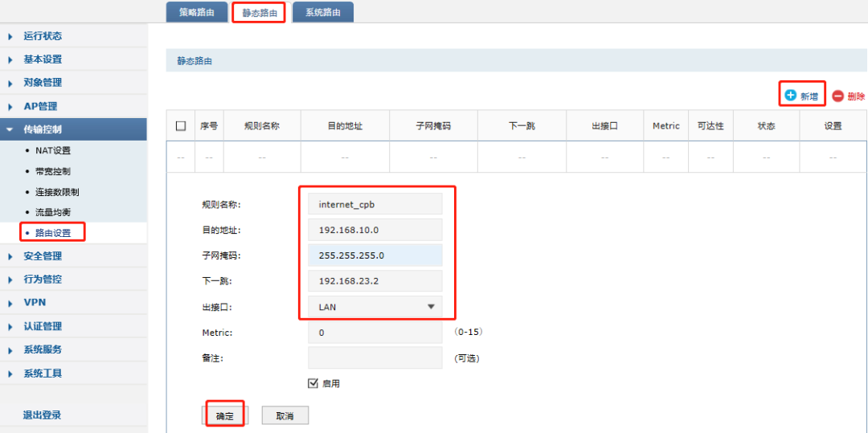Click the 状态 column header
868x433 pixels.
[x=766, y=125]
